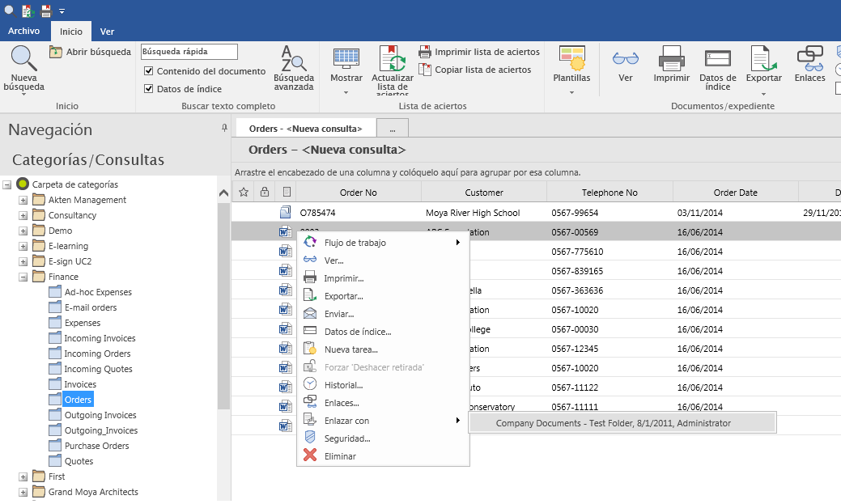Open the Abrir búsqueda option
Viewport: 841px width, 504px height.
[90, 52]
